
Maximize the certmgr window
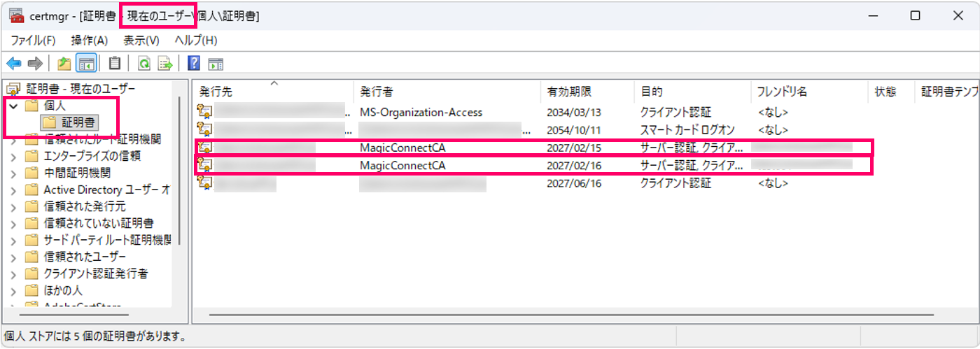(x=915, y=15)
